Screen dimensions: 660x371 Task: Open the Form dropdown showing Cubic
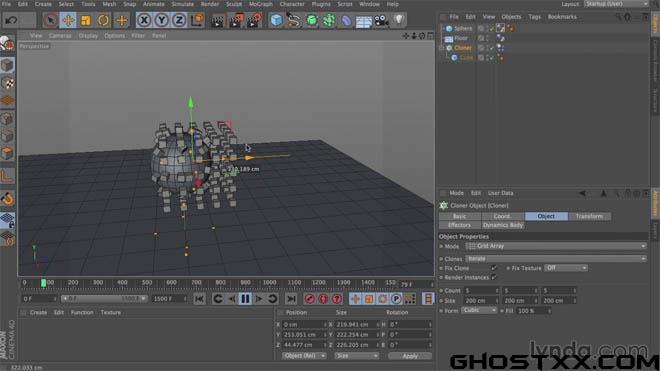pos(479,310)
